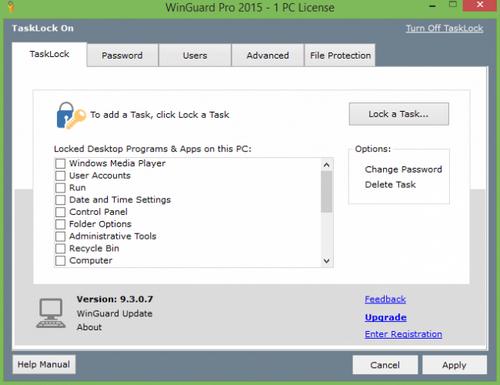The height and width of the screenshot is (385, 500).
Task: Click the WinGuard key icon in title bar
Action: [x=11, y=6]
